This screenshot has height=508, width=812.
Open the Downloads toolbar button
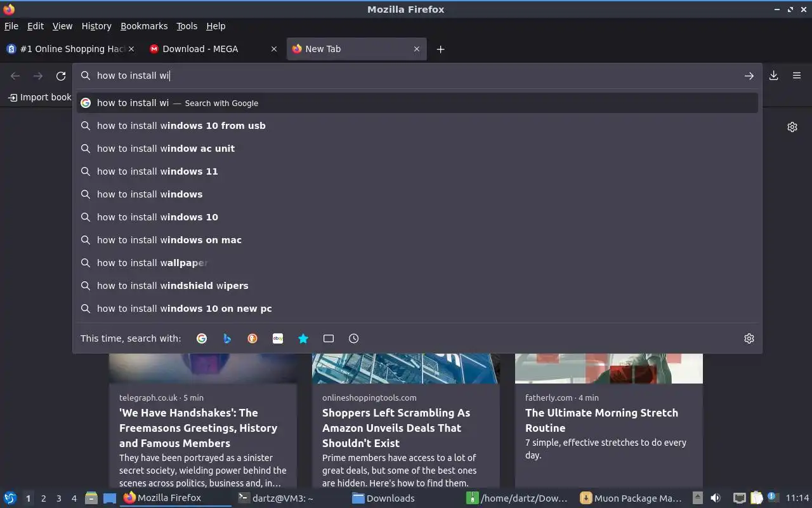[x=774, y=76]
